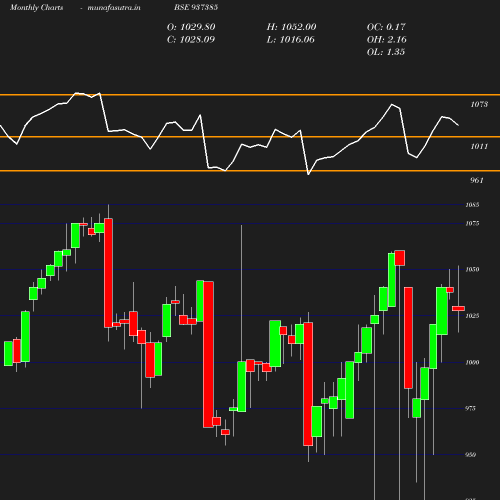This screenshot has height=500, width=500.
Task: Click the high value 'H: 1052.00'
Action: [291, 27]
